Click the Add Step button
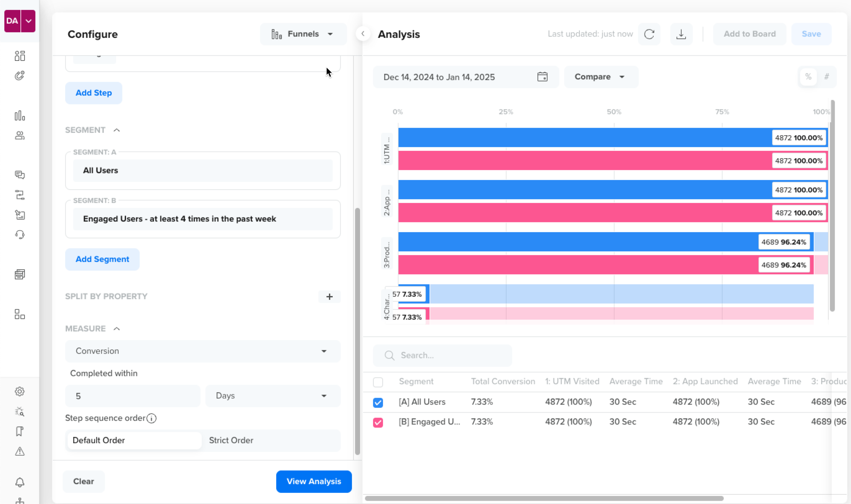 [x=93, y=93]
